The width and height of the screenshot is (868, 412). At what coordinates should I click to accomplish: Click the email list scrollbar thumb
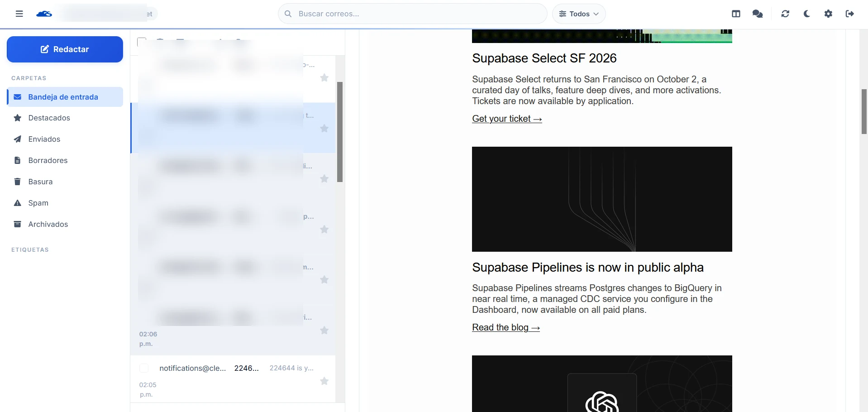tap(340, 132)
